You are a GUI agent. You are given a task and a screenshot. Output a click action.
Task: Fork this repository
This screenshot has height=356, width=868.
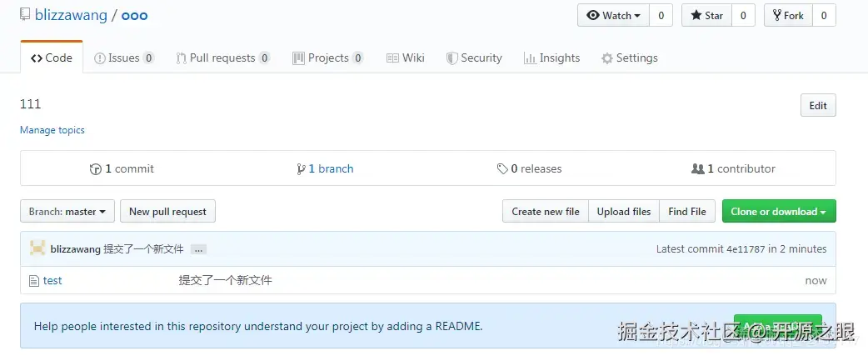click(788, 15)
